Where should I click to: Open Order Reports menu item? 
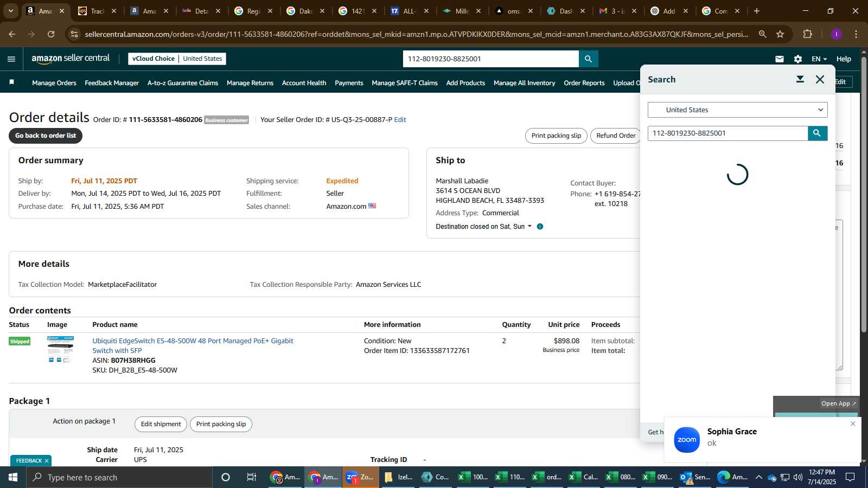(x=584, y=83)
